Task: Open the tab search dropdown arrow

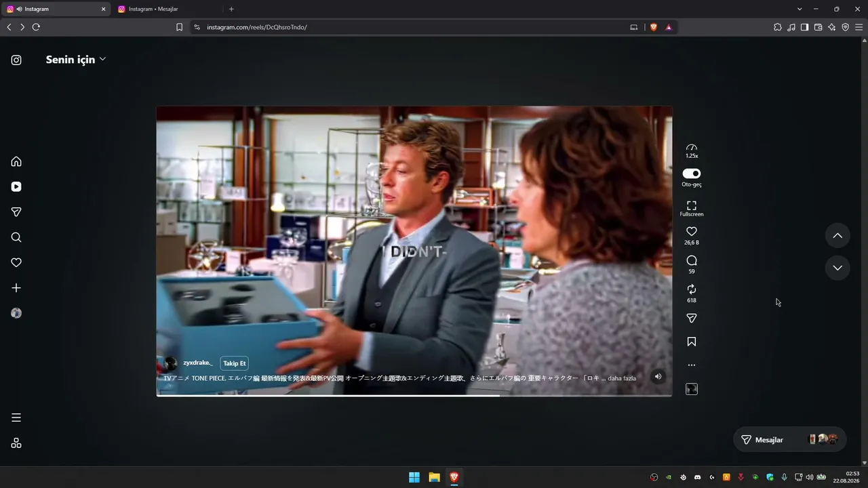Action: pyautogui.click(x=800, y=9)
